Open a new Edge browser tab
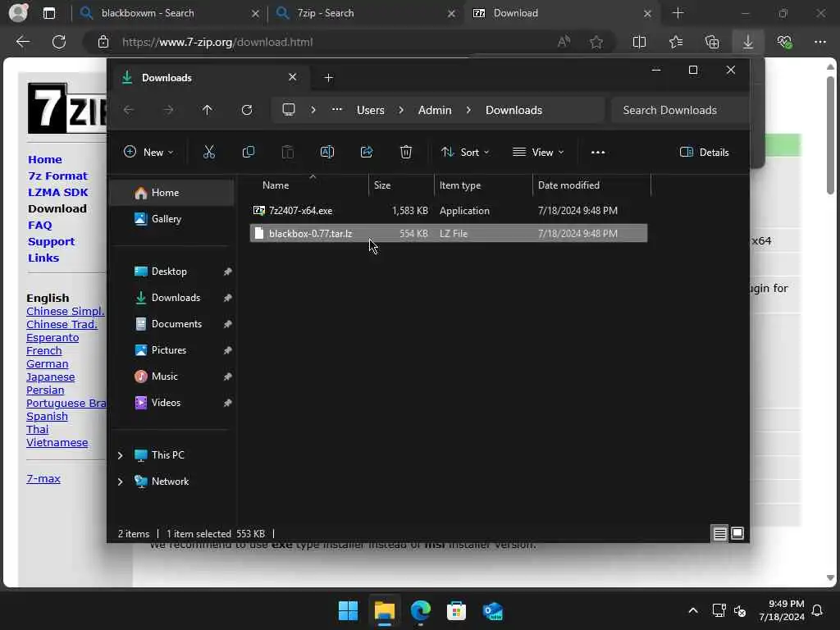Image resolution: width=840 pixels, height=630 pixels. point(678,13)
